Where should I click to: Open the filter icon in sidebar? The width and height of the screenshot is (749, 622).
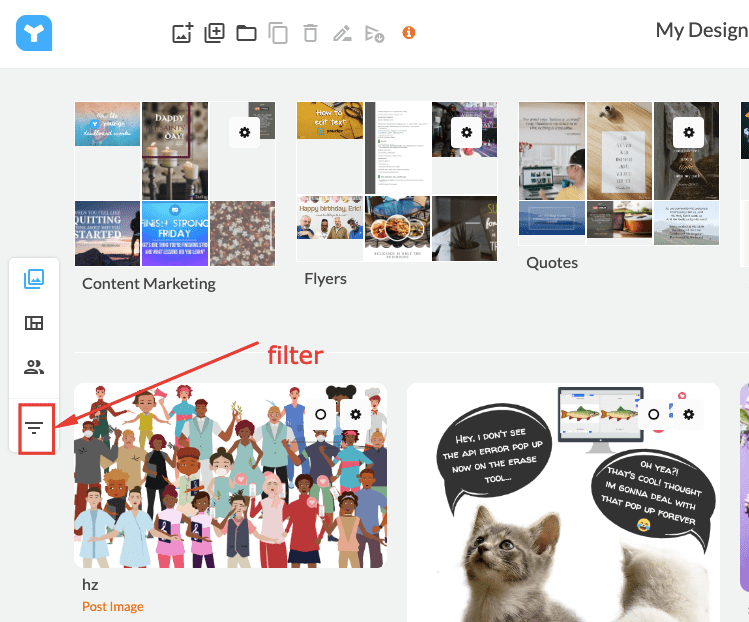pos(35,428)
